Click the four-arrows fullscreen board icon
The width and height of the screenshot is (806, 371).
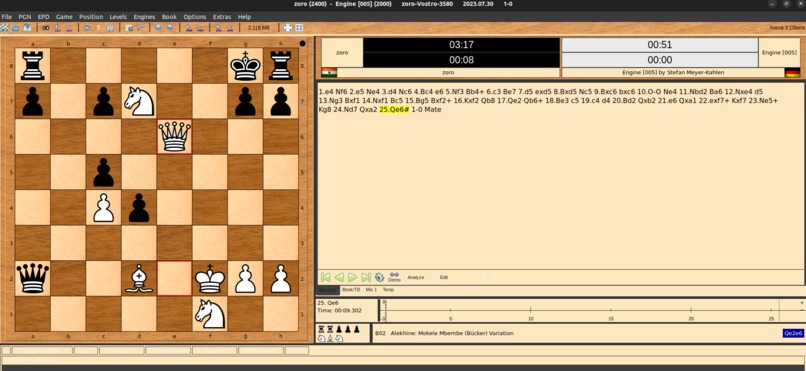tap(288, 28)
